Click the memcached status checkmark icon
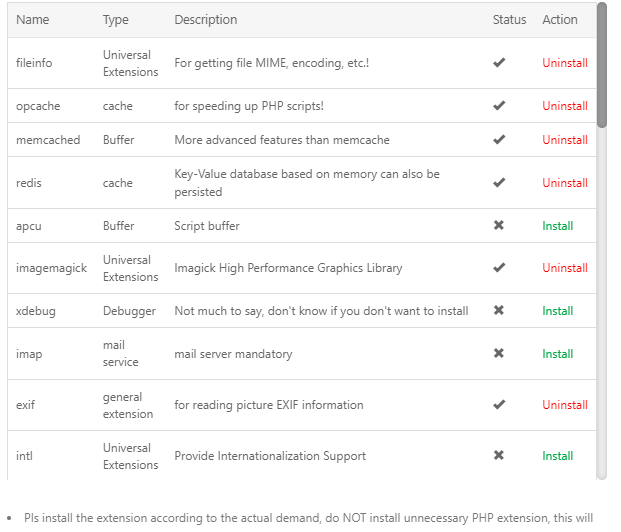Screen dimensions: 621x532 [x=499, y=139]
